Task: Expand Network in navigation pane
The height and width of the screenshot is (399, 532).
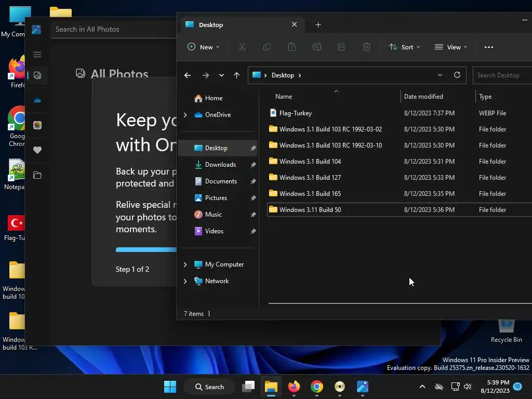Action: tap(185, 281)
